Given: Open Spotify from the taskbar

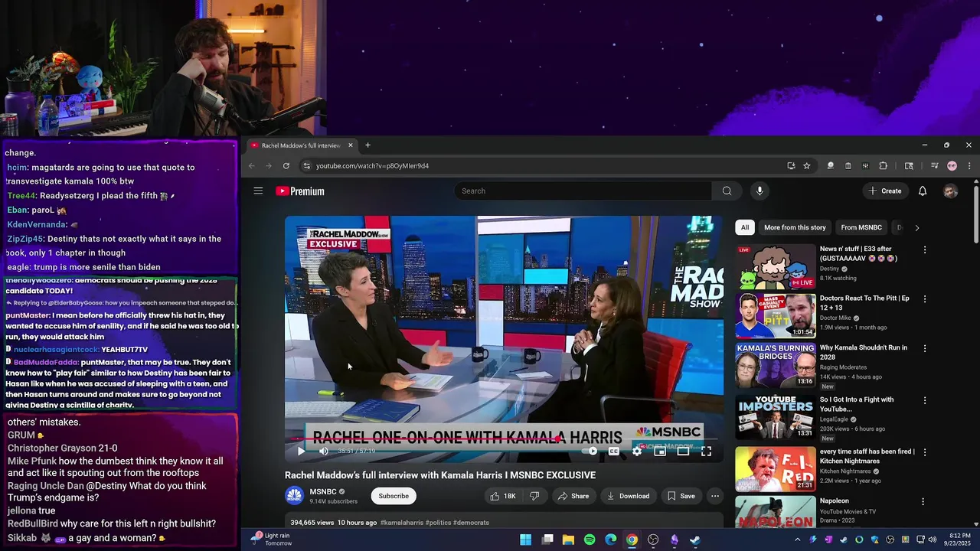Looking at the screenshot, I should click(590, 540).
